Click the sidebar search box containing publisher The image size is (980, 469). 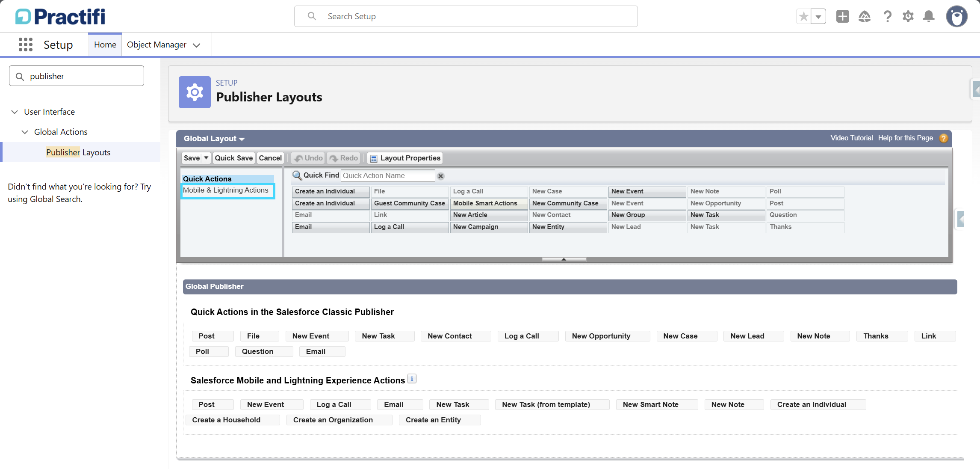[77, 76]
